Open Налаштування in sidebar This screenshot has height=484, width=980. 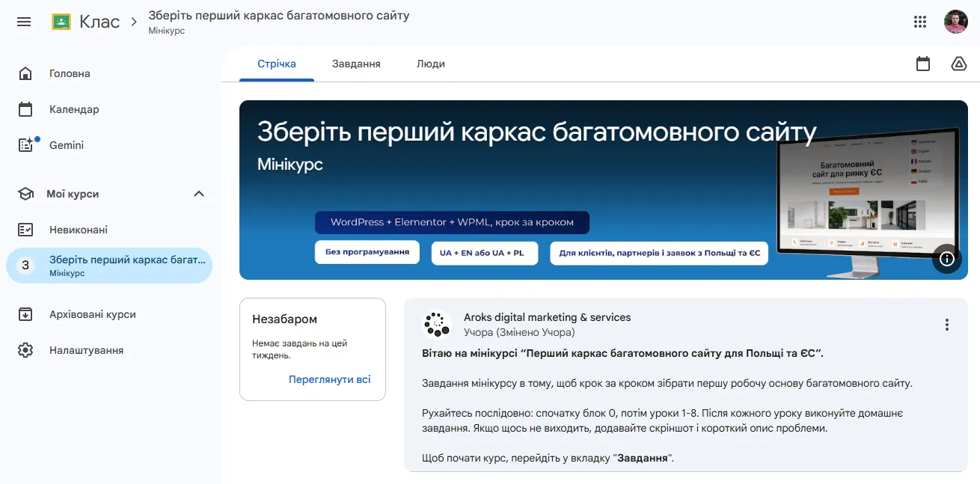pyautogui.click(x=109, y=350)
